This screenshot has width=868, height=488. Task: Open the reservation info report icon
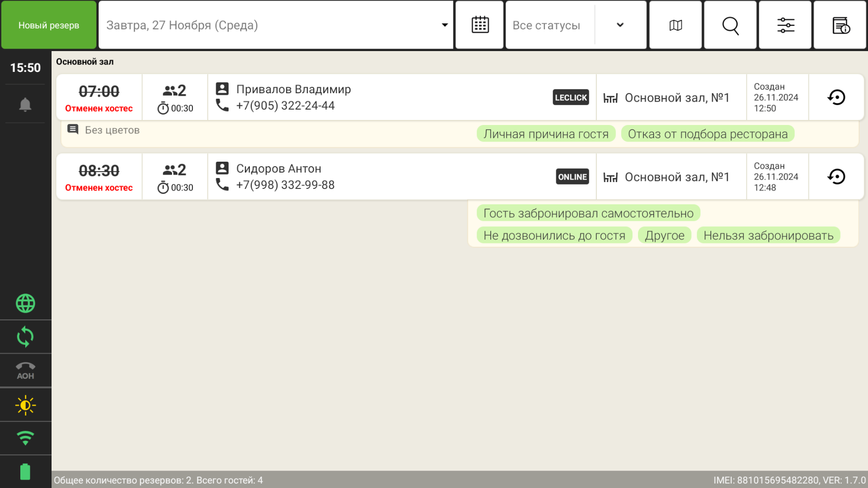click(840, 25)
